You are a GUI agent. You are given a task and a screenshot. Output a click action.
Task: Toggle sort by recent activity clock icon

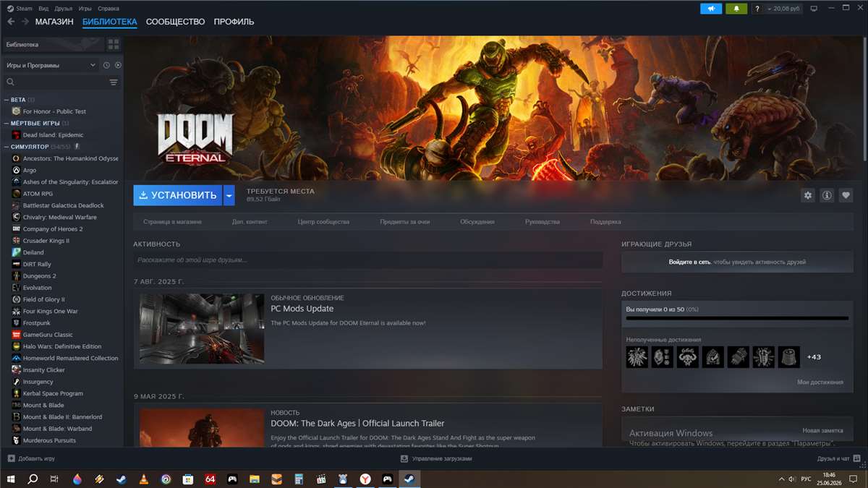[x=106, y=65]
